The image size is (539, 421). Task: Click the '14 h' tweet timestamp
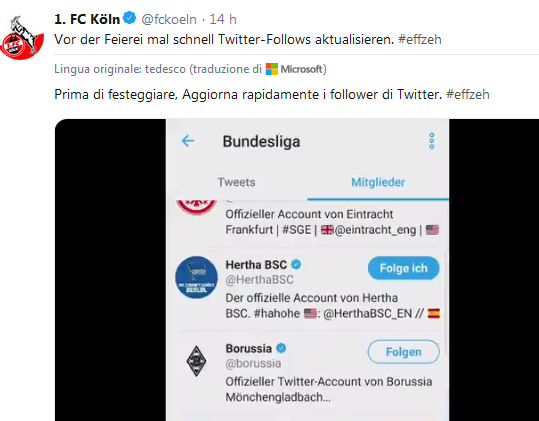click(x=223, y=19)
